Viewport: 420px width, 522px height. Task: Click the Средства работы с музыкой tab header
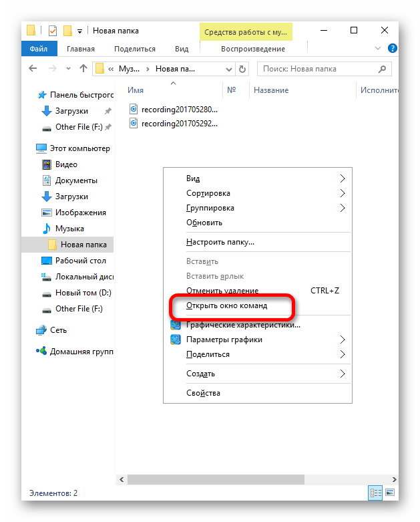pyautogui.click(x=246, y=32)
